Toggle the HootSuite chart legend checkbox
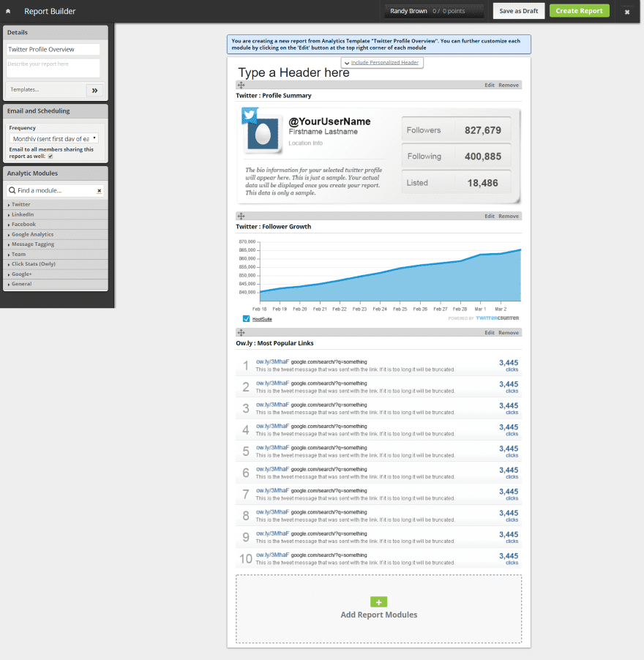This screenshot has width=644, height=660. click(246, 318)
